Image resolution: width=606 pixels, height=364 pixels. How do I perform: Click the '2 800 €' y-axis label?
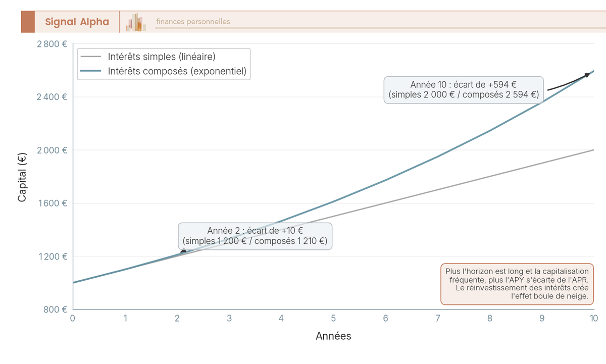tap(52, 44)
